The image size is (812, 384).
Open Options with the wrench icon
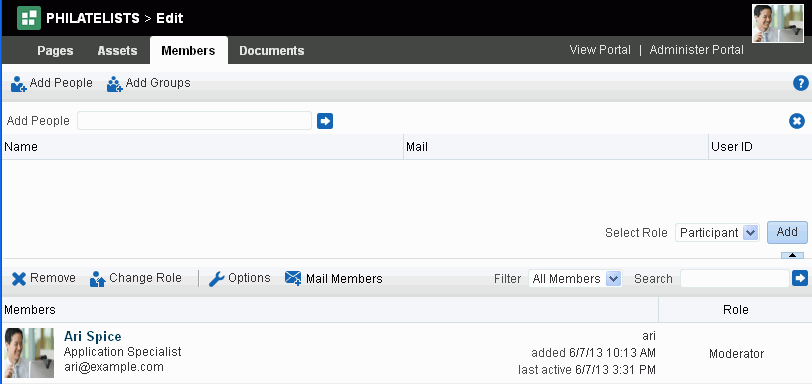click(x=240, y=278)
